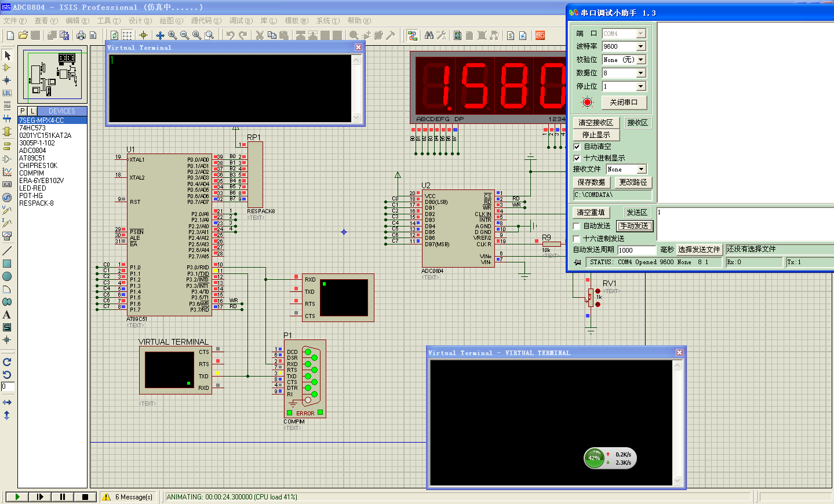Open the 工具 menu
The width and height of the screenshot is (834, 504).
[108, 21]
